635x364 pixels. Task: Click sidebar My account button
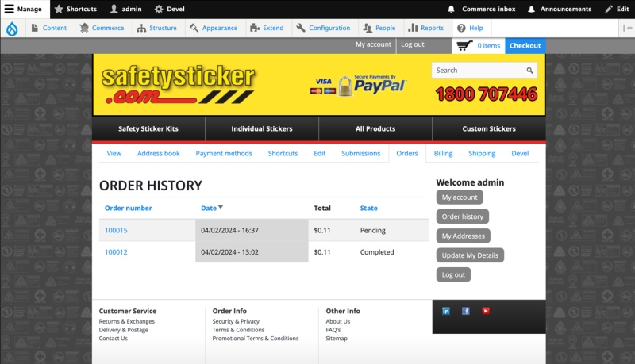(460, 197)
